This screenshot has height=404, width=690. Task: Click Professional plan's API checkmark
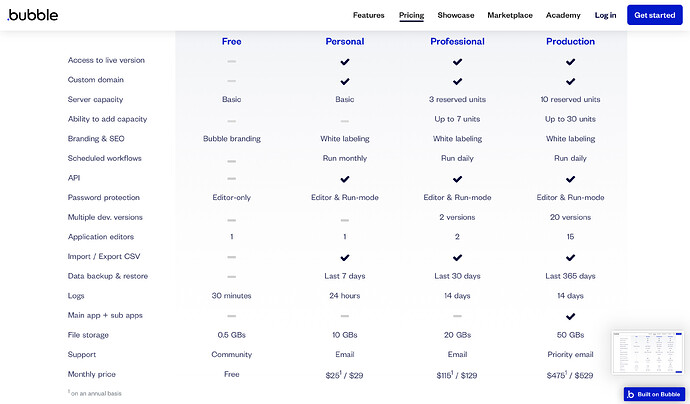tap(457, 179)
